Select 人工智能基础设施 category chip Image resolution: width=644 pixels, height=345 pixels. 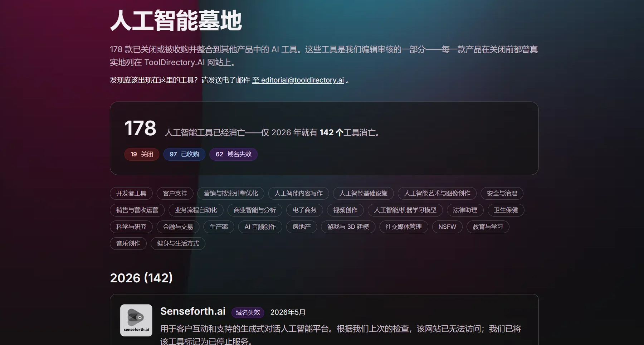coord(363,193)
